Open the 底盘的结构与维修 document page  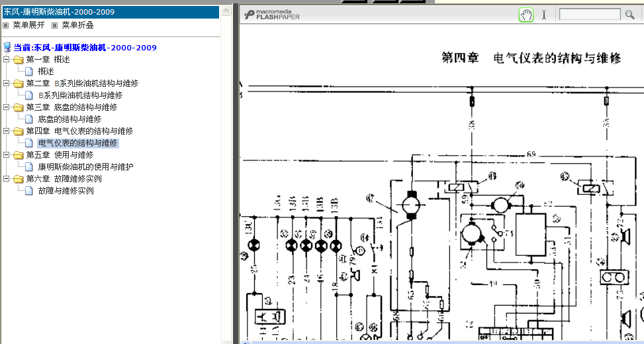coord(69,119)
